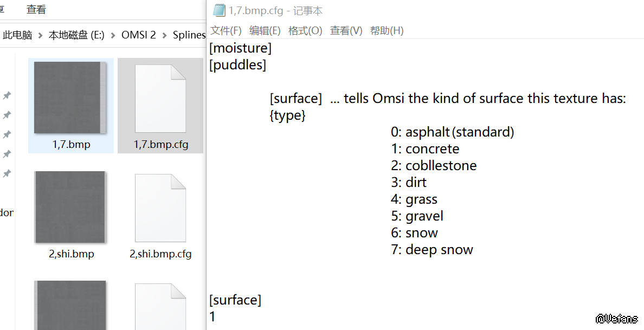Click the Notepad icon in title bar

tap(219, 10)
